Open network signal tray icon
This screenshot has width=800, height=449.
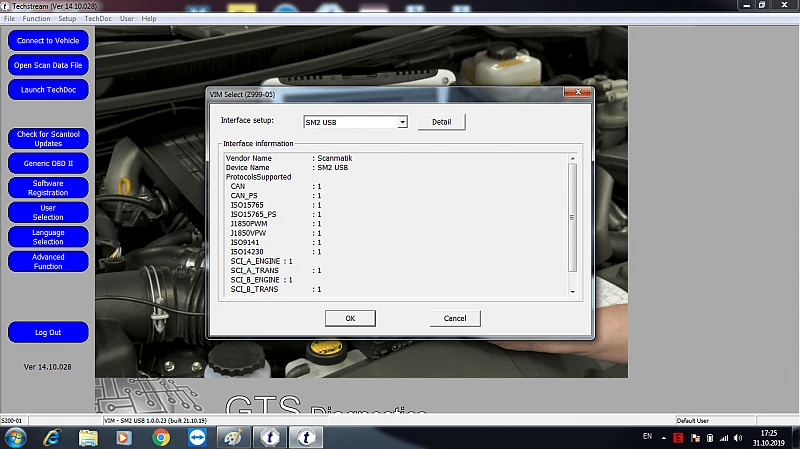point(724,438)
